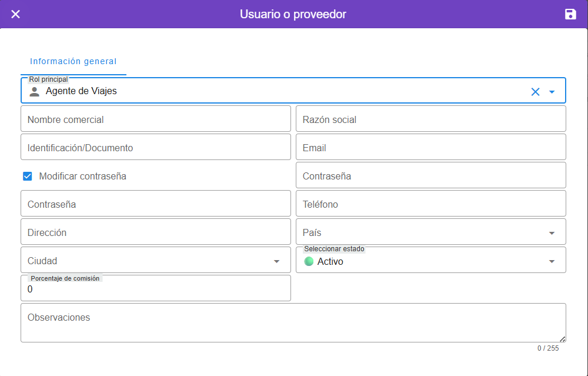This screenshot has height=376, width=588.
Task: Expand the Rol principal dropdown arrow
Action: [x=552, y=92]
